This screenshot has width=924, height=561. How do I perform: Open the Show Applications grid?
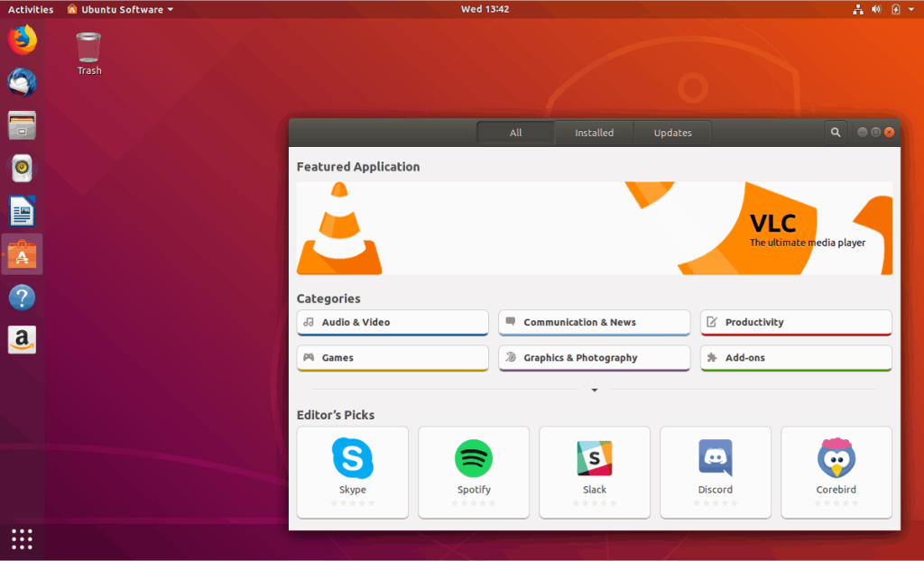click(x=22, y=538)
